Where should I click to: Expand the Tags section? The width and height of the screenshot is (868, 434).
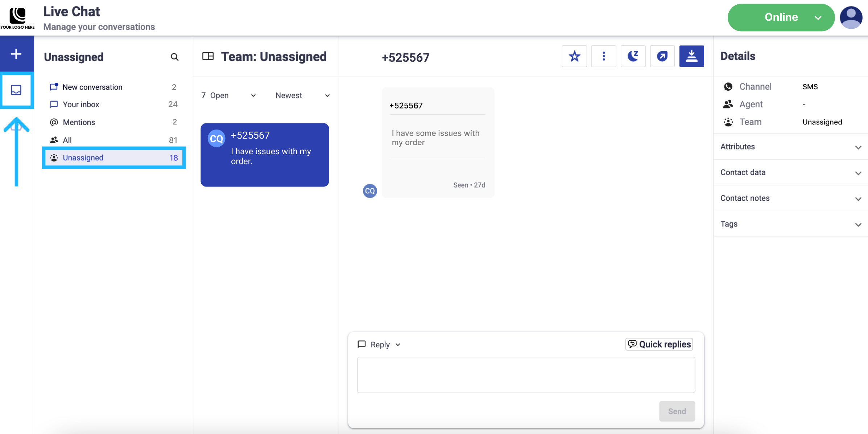pyautogui.click(x=790, y=224)
